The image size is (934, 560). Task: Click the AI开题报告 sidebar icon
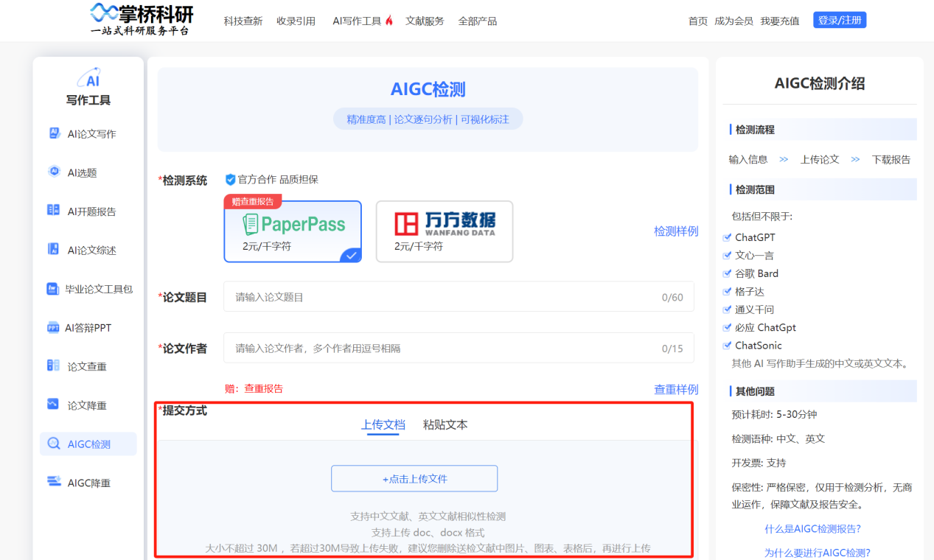tap(53, 211)
